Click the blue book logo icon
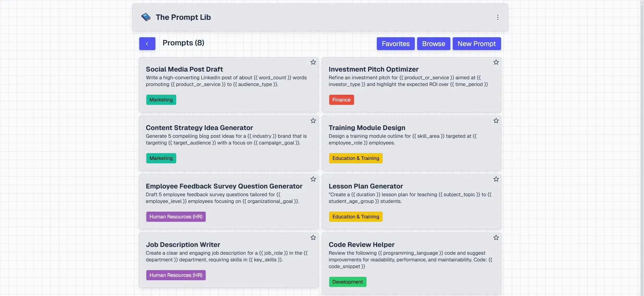The height and width of the screenshot is (296, 644). click(146, 17)
